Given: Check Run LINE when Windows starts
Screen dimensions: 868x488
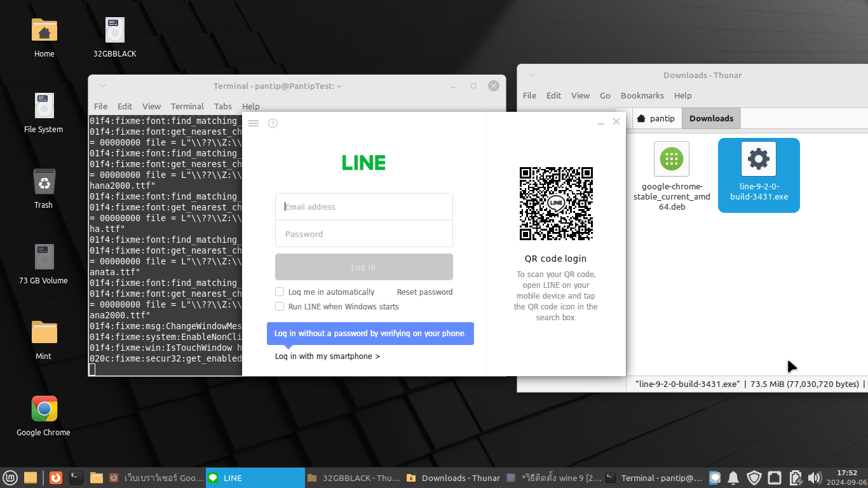Looking at the screenshot, I should (280, 306).
